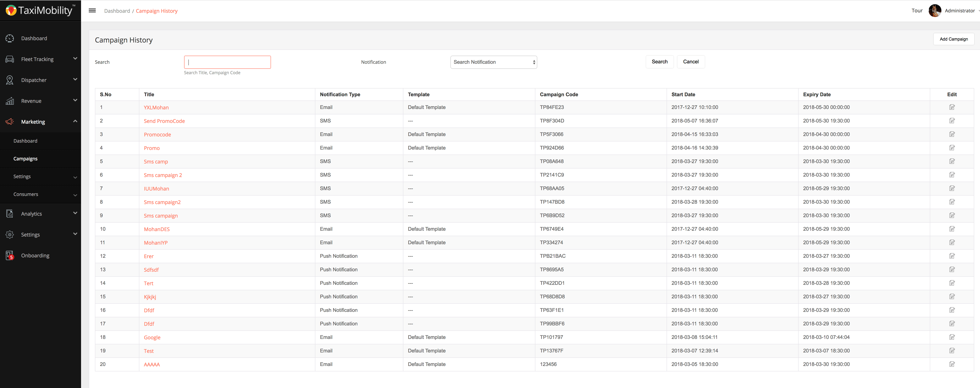
Task: Click the Campaign History breadcrumb
Action: click(156, 11)
